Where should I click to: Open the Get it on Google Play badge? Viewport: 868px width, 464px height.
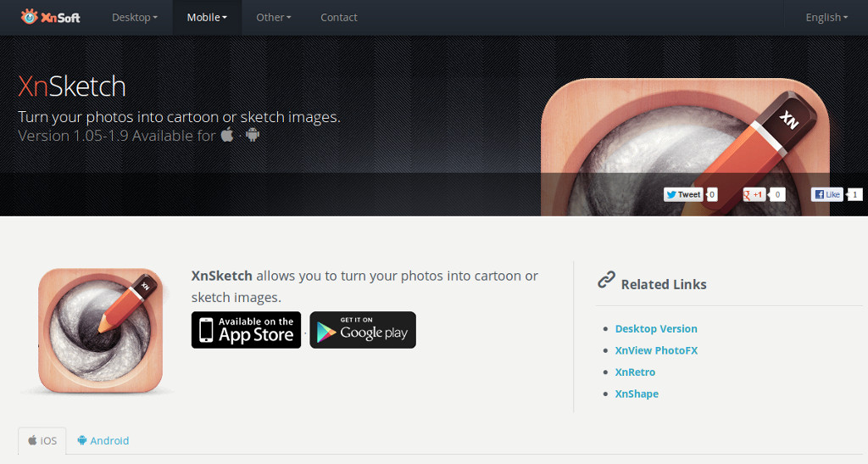point(363,330)
